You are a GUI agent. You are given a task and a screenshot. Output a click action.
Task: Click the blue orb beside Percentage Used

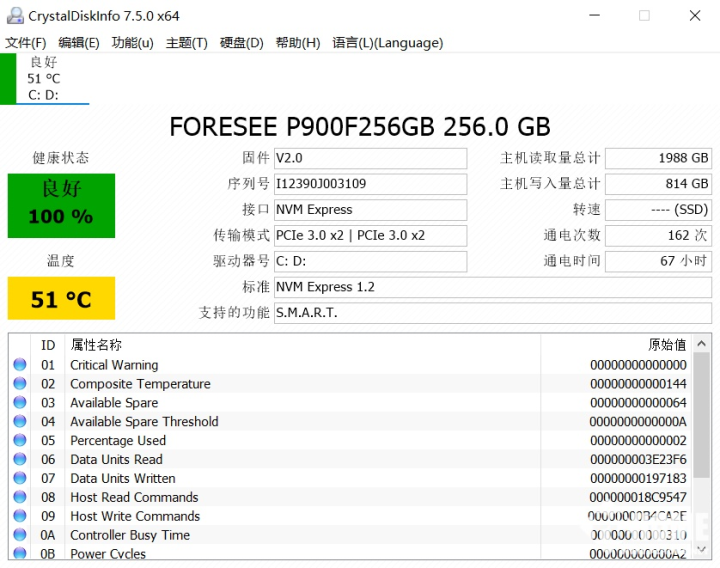coord(20,440)
